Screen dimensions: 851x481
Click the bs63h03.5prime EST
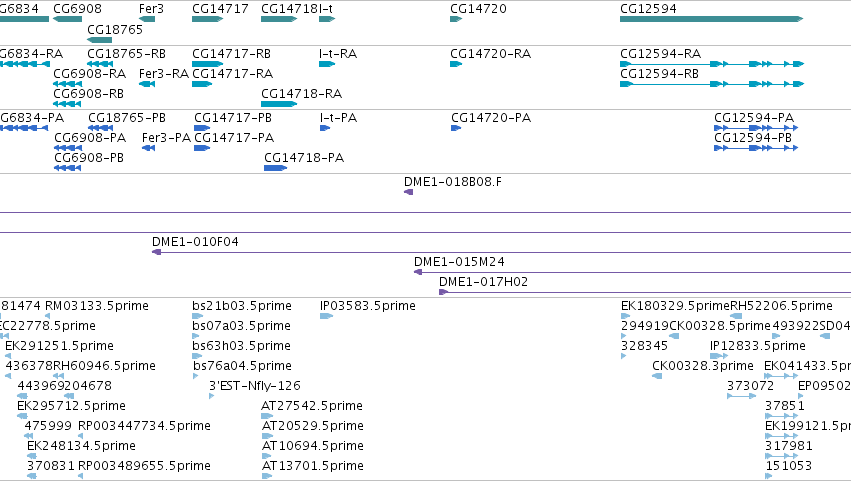242,346
